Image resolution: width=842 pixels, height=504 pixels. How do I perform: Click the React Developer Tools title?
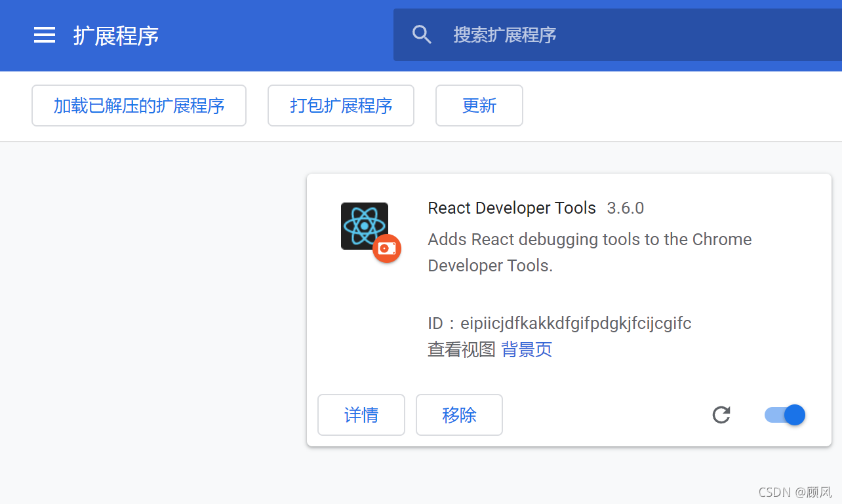pos(511,208)
